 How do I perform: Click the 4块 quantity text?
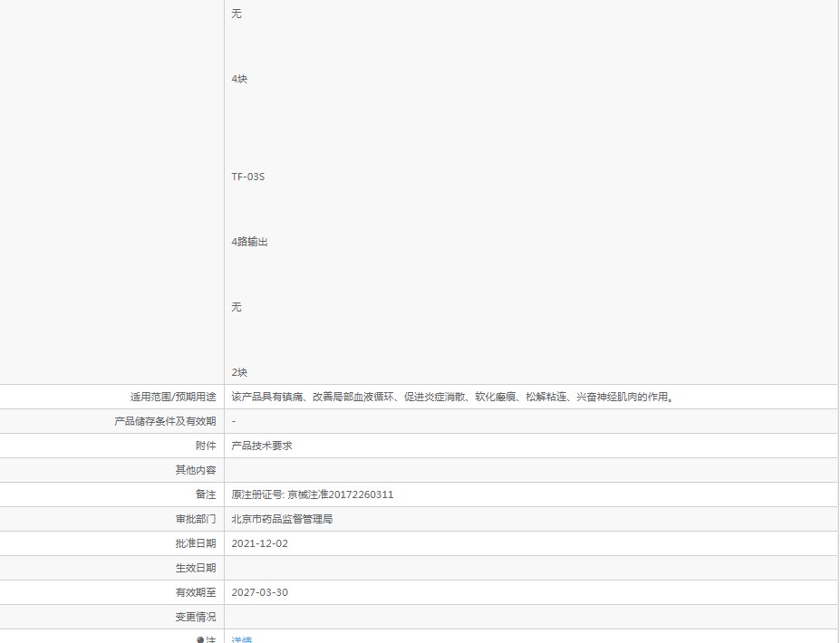239,79
